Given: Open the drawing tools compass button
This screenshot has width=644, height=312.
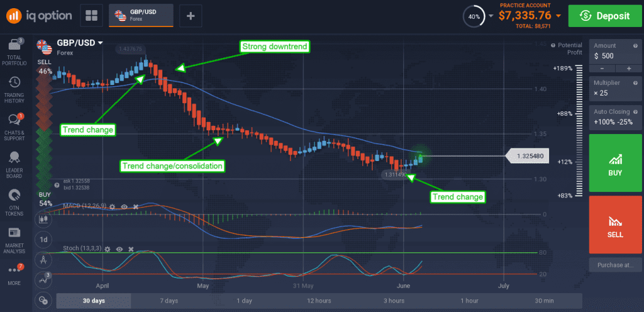Looking at the screenshot, I should (43, 259).
